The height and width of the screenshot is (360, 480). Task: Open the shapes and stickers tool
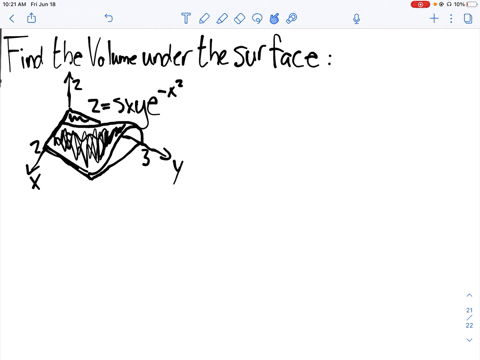[x=274, y=18]
